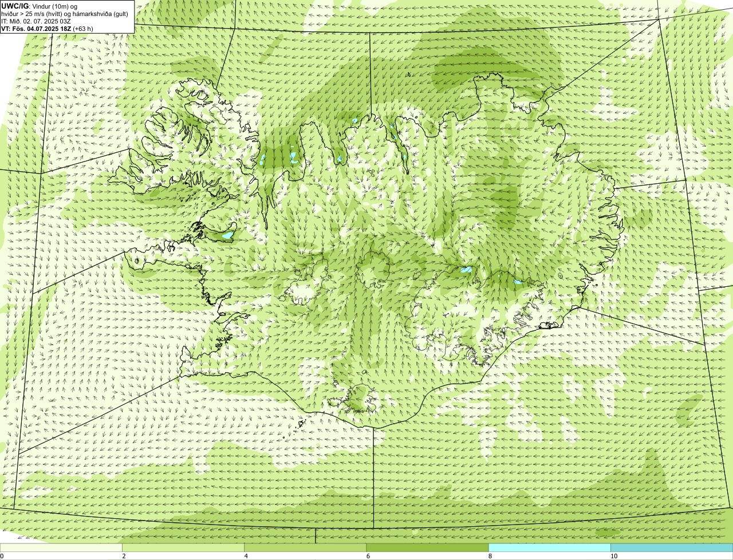This screenshot has width=733, height=560.
Task: Click the 8–10 m/s light cyan legend swatch
Action: (550, 548)
